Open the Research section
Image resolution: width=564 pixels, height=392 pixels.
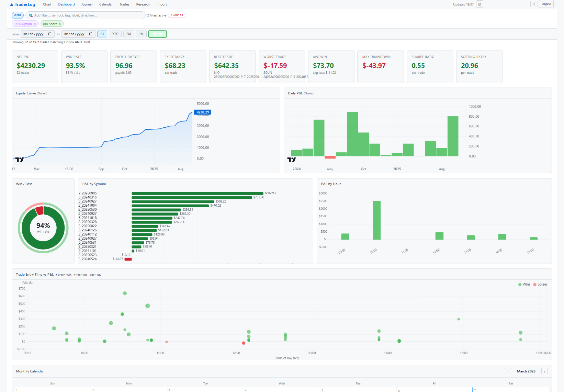point(143,4)
